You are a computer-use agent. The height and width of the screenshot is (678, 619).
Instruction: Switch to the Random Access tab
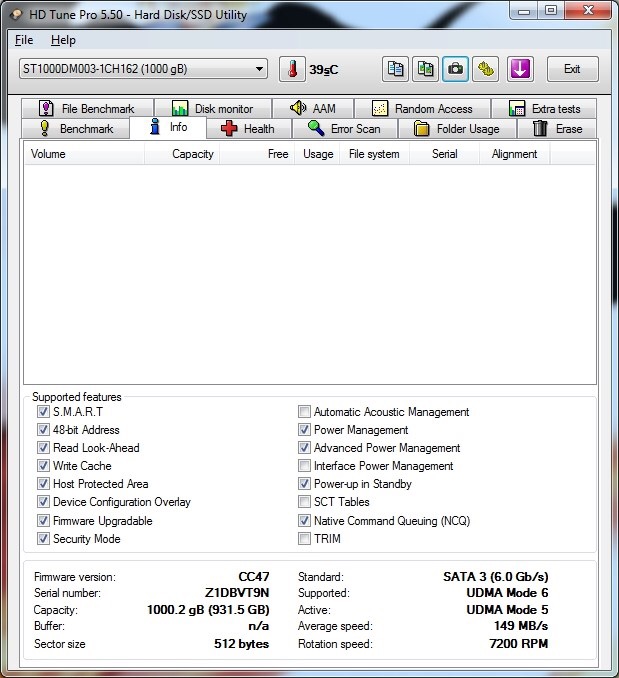[x=422, y=108]
